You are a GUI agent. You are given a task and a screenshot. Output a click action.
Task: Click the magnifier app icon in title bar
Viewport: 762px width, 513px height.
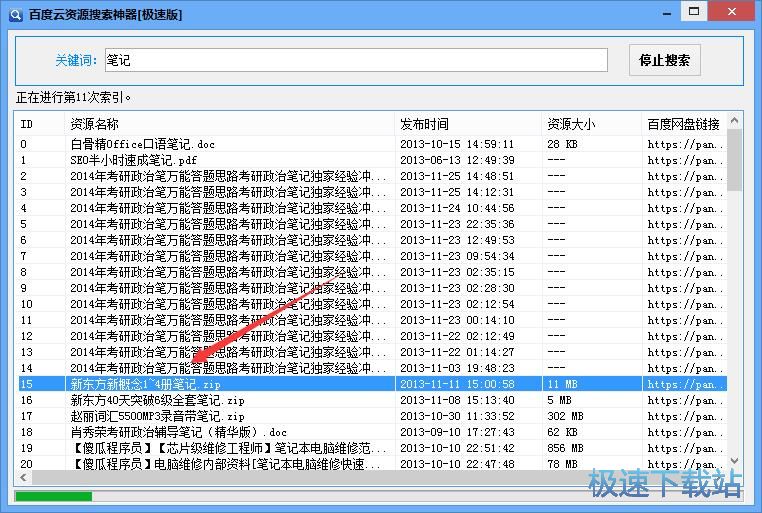pos(13,13)
